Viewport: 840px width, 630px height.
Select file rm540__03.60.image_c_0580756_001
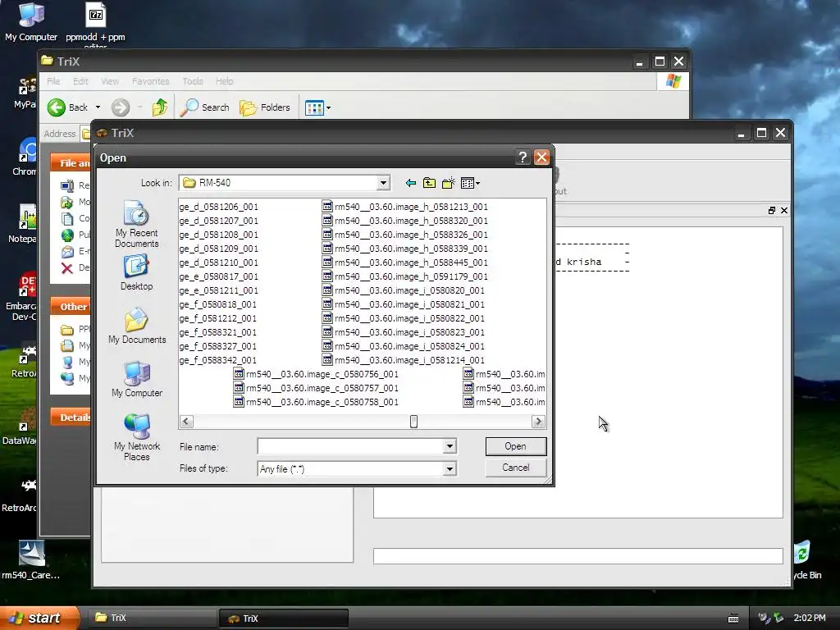[x=316, y=373]
